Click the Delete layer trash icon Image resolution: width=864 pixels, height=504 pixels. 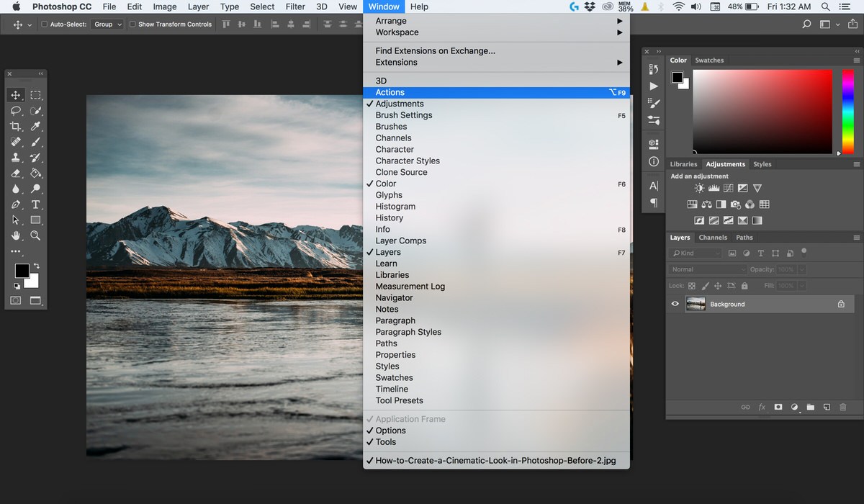tap(843, 408)
